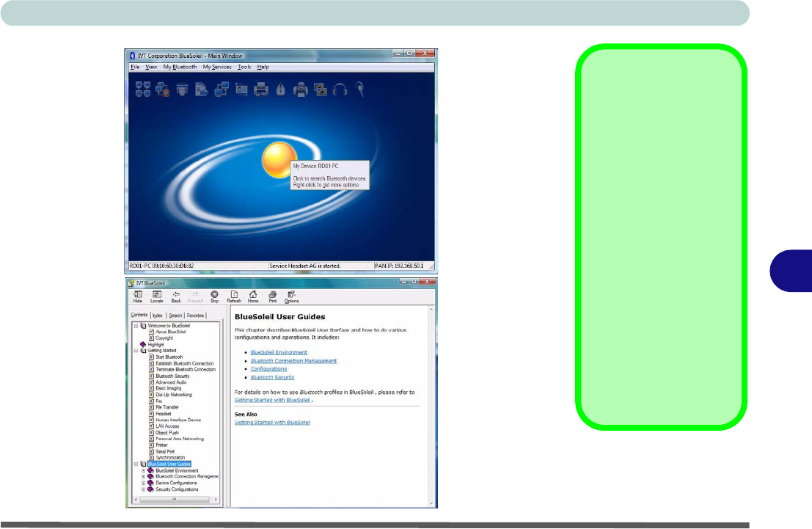This screenshot has height=529, width=812.
Task: Select the File Transfer topic
Action: point(167,407)
